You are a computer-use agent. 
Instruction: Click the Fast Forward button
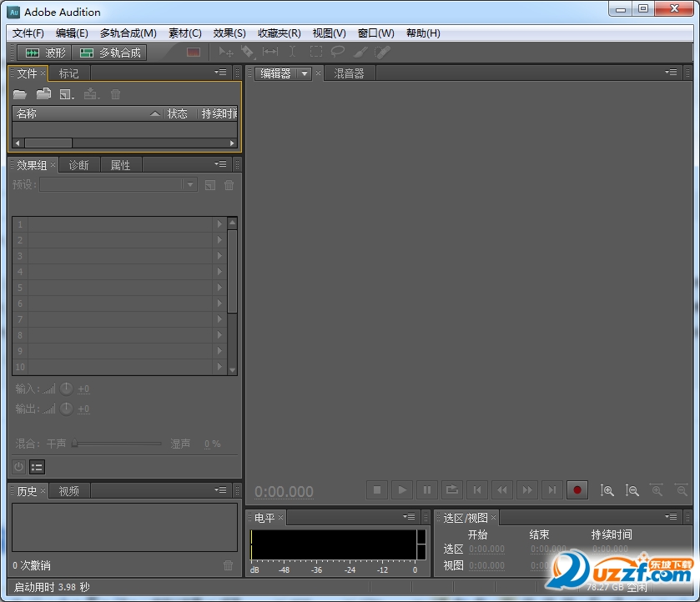point(526,490)
